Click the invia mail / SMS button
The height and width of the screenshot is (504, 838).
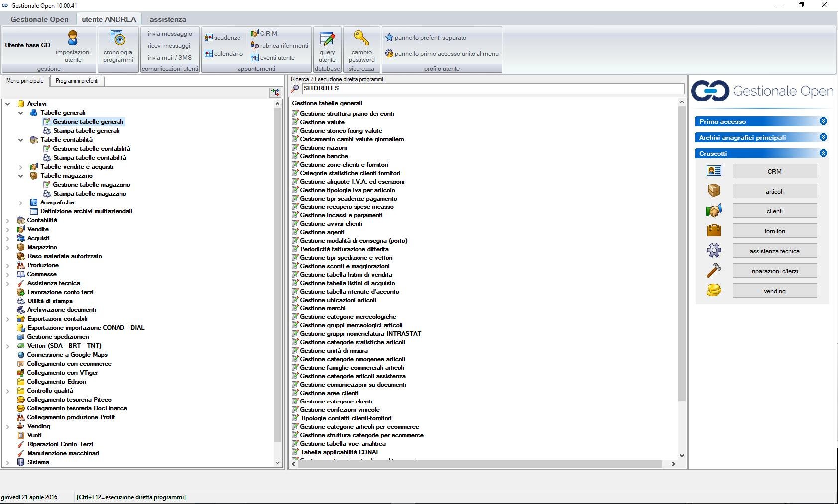point(169,57)
